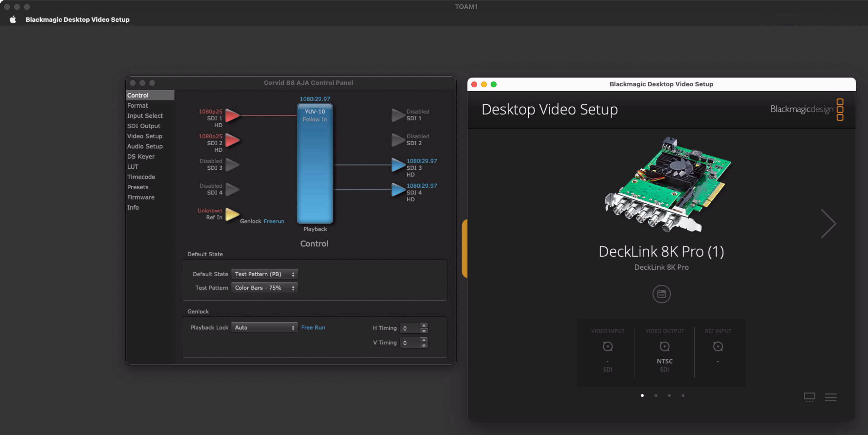This screenshot has height=435, width=868.
Task: Open the Audio Setup section
Action: 150,146
